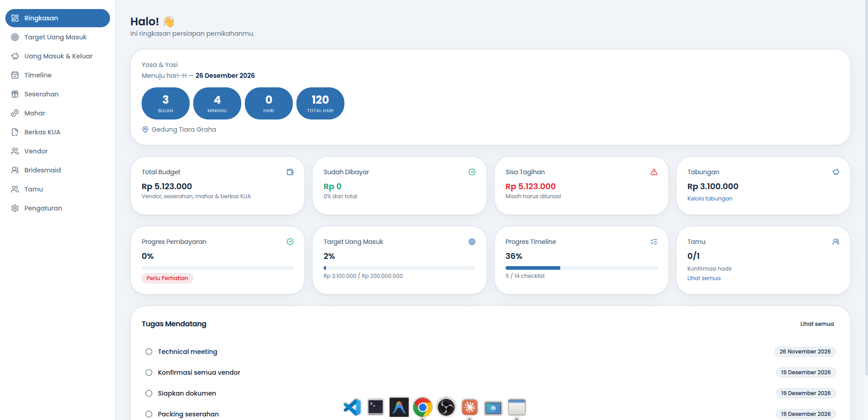868x420 pixels.
Task: Click the Rp 5.123.000 Total Budget amount
Action: pos(167,186)
